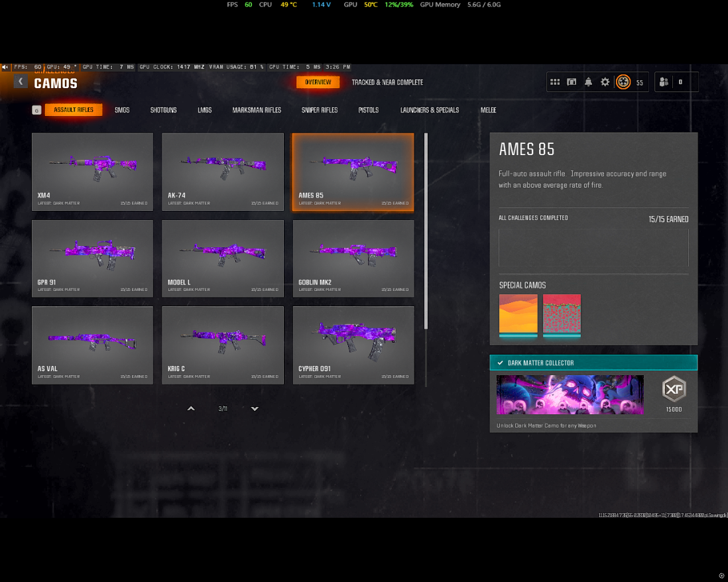Image resolution: width=728 pixels, height=582 pixels.
Task: Click the 3:26 PM clock in overlay
Action: (x=338, y=68)
